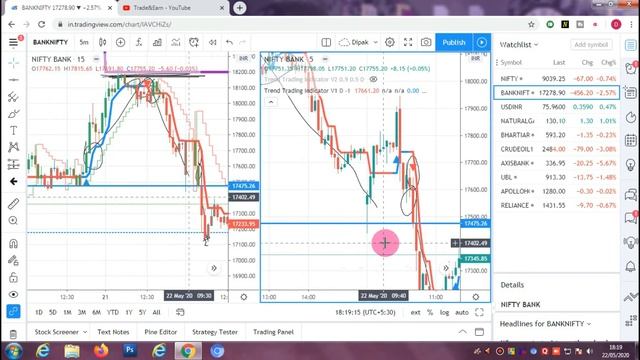Open the patterns drawing tool
The width and height of the screenshot is (640, 360).
13,147
